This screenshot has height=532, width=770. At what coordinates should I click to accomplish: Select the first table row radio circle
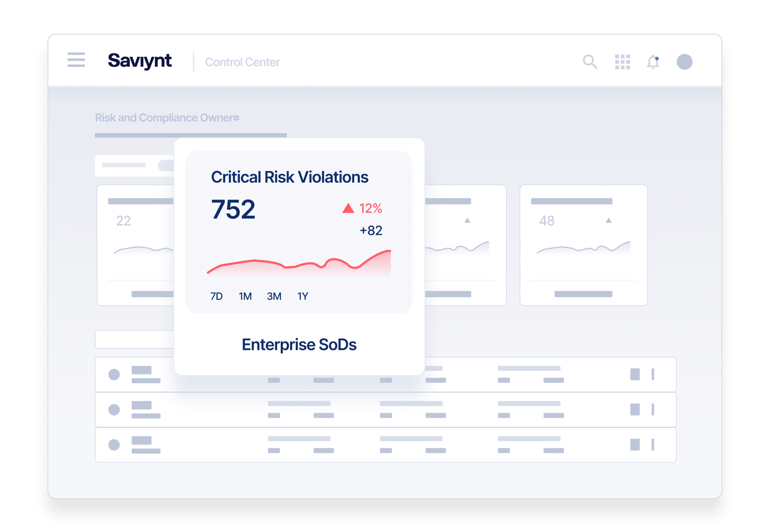114,374
